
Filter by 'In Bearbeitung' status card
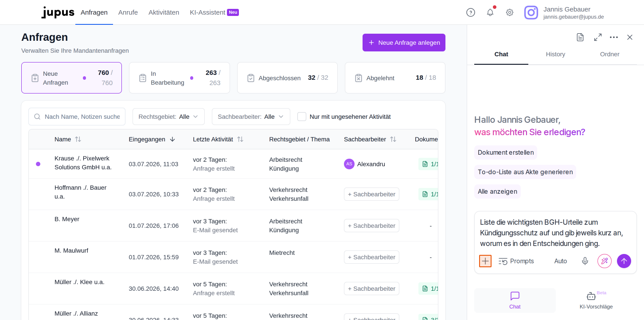pyautogui.click(x=180, y=78)
